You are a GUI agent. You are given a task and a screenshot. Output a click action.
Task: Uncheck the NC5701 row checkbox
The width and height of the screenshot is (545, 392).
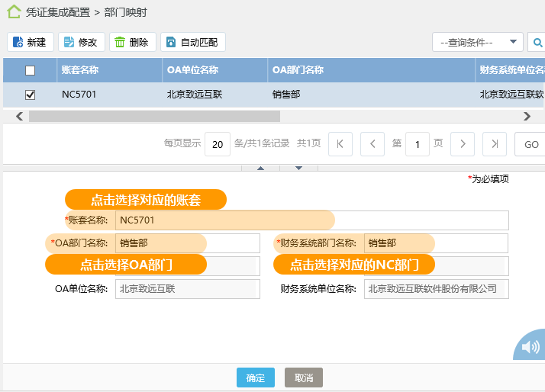point(31,95)
